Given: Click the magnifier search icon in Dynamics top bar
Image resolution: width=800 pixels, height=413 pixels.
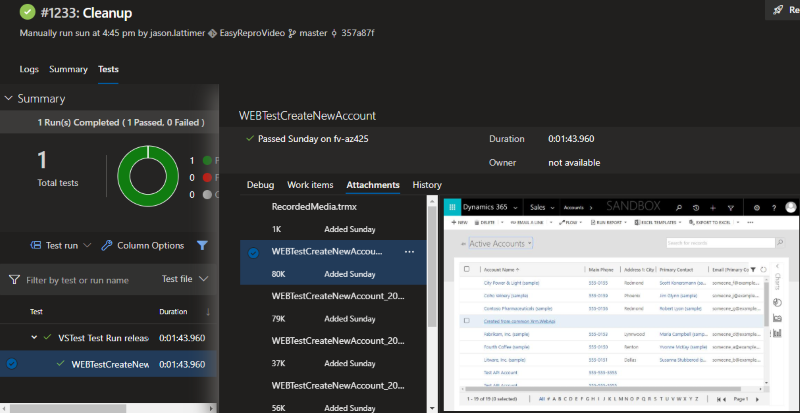Looking at the screenshot, I should point(679,208).
